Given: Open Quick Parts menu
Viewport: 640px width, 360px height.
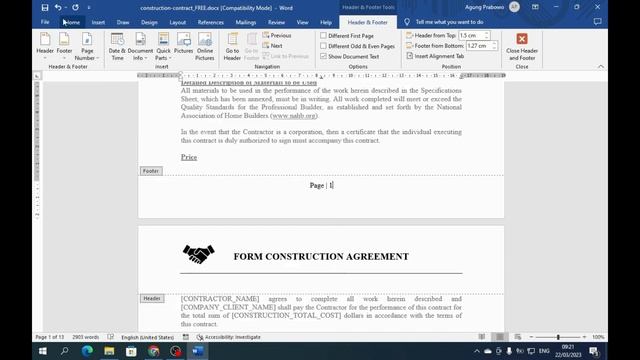Looking at the screenshot, I should click(x=163, y=47).
